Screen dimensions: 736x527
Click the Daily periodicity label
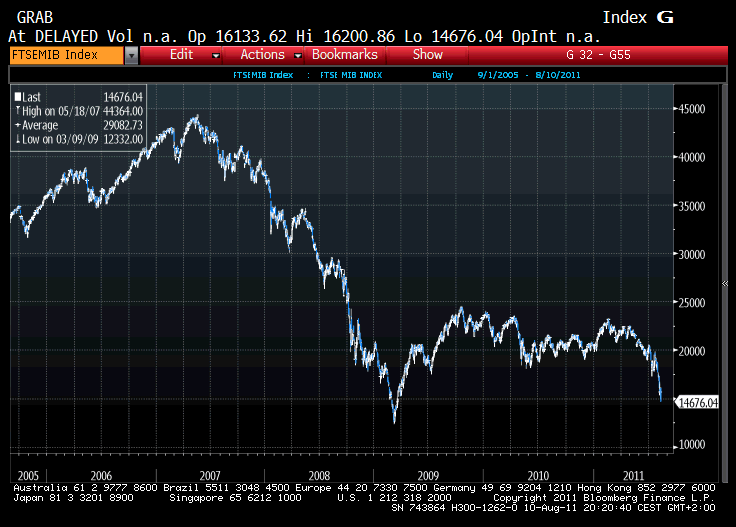click(x=442, y=75)
